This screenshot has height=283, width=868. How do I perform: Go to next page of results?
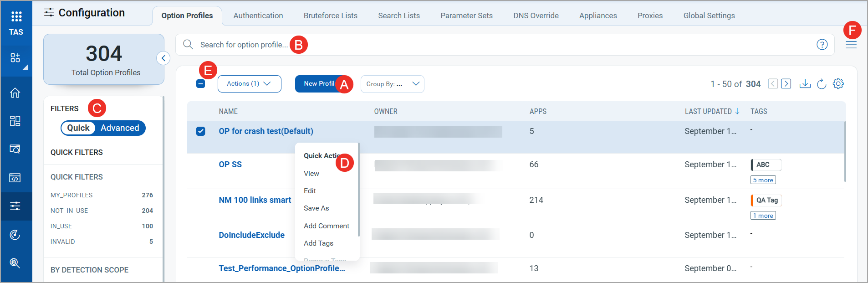pyautogui.click(x=786, y=84)
